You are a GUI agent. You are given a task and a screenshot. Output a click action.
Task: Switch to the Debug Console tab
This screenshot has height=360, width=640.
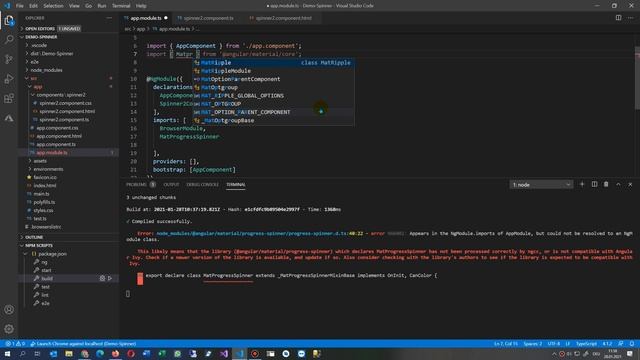202,184
